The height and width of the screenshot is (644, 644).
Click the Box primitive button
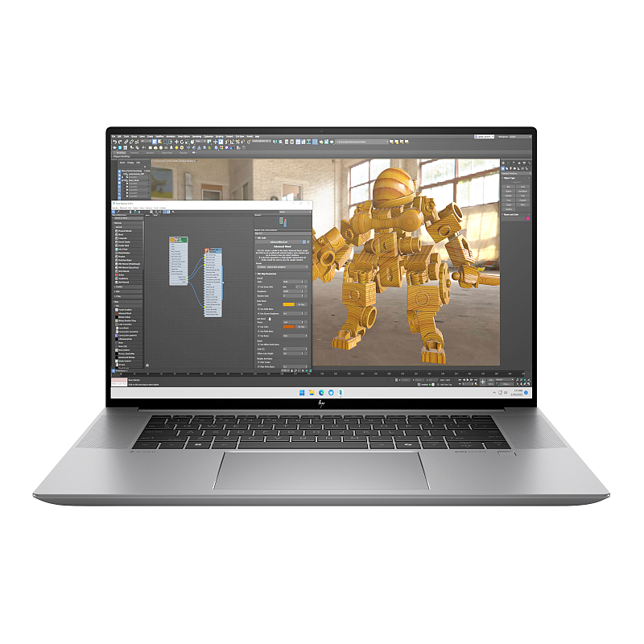(x=509, y=187)
